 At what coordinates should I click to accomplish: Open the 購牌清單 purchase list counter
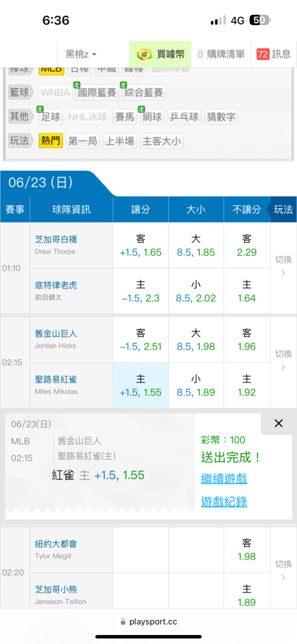[220, 54]
